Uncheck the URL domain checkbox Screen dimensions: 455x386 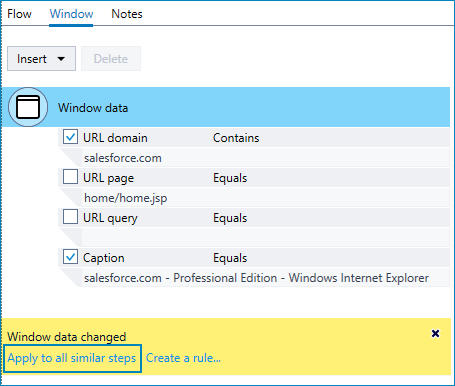[70, 137]
